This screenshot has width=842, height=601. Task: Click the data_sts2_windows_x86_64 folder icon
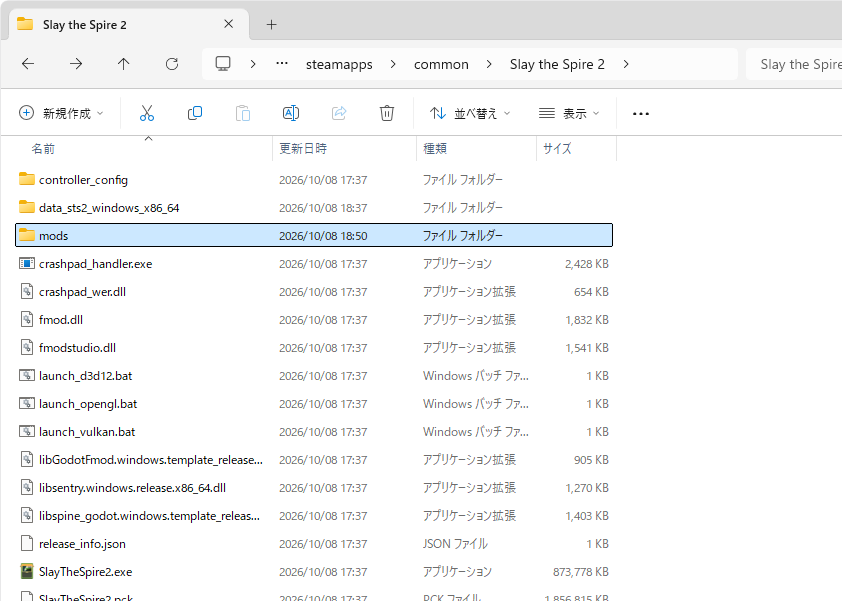[x=27, y=207]
